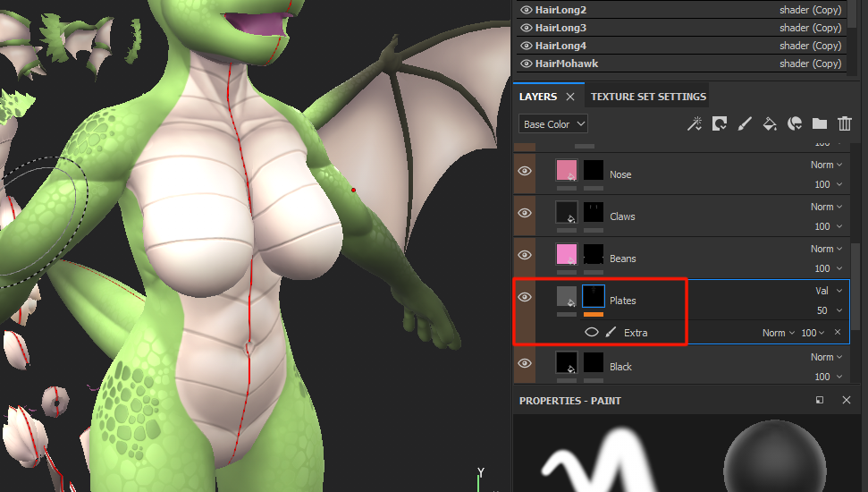Toggle visibility of the Black layer

pyautogui.click(x=525, y=363)
